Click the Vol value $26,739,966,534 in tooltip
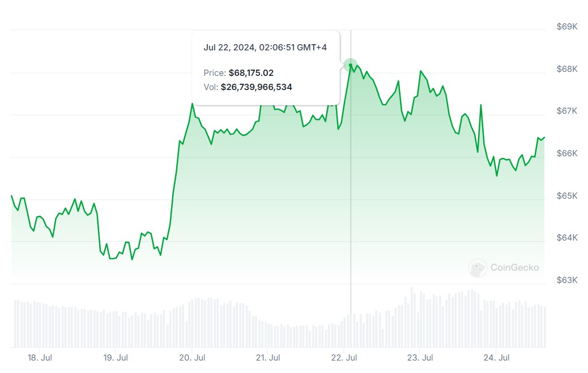This screenshot has height=373, width=588. [x=257, y=87]
